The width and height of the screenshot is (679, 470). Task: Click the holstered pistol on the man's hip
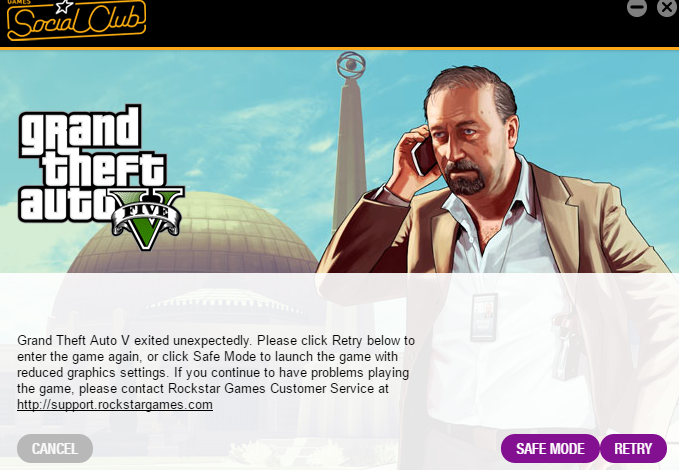[x=567, y=347]
